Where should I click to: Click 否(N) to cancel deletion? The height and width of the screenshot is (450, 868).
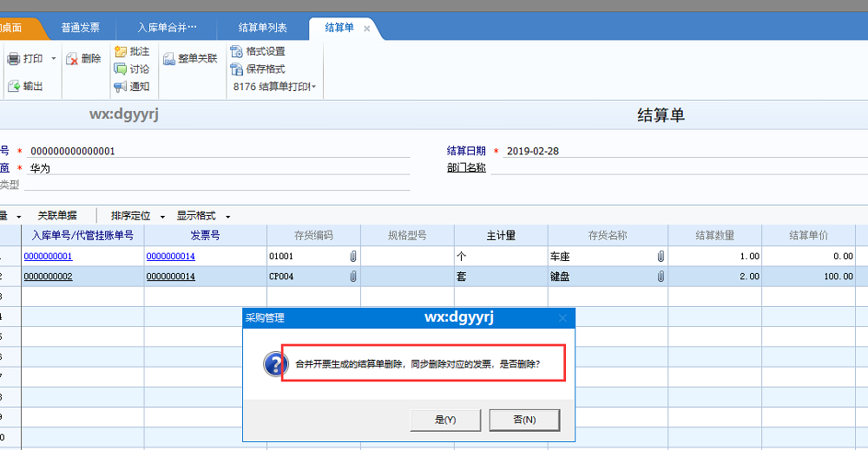click(525, 421)
